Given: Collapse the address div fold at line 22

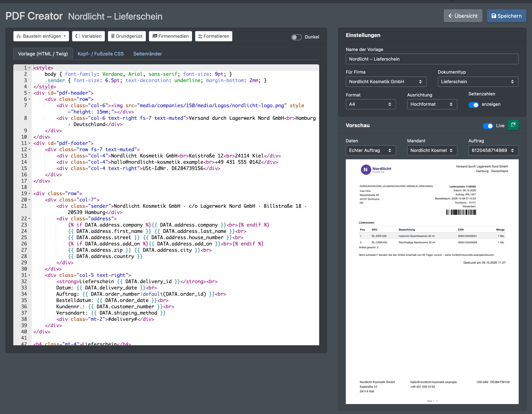Looking at the screenshot, I should [x=30, y=219].
